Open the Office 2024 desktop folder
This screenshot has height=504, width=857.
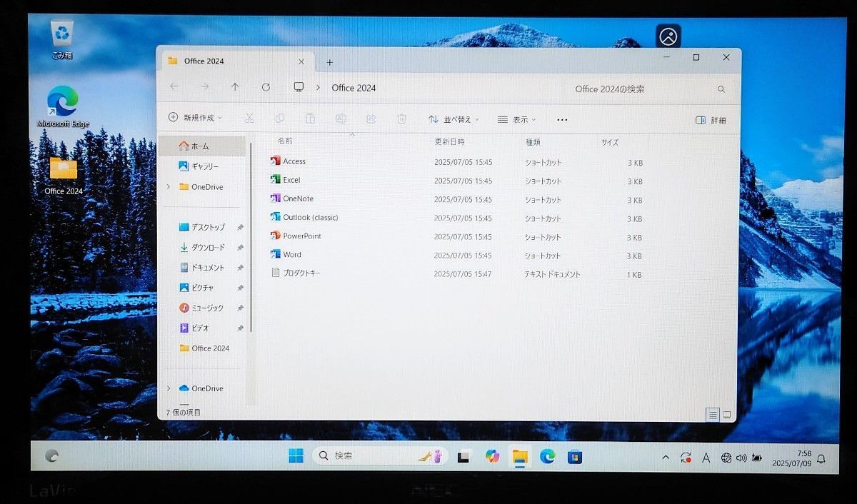(x=64, y=176)
